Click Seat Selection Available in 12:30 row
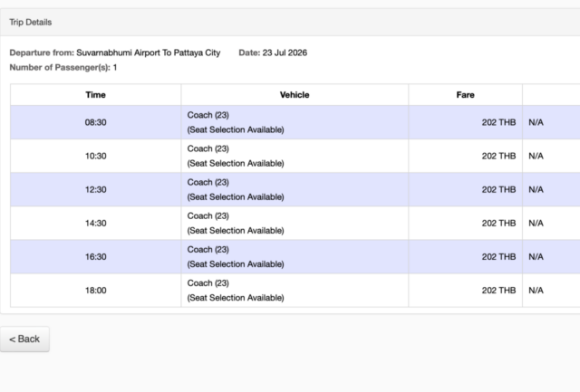The image size is (580, 392). click(x=236, y=197)
